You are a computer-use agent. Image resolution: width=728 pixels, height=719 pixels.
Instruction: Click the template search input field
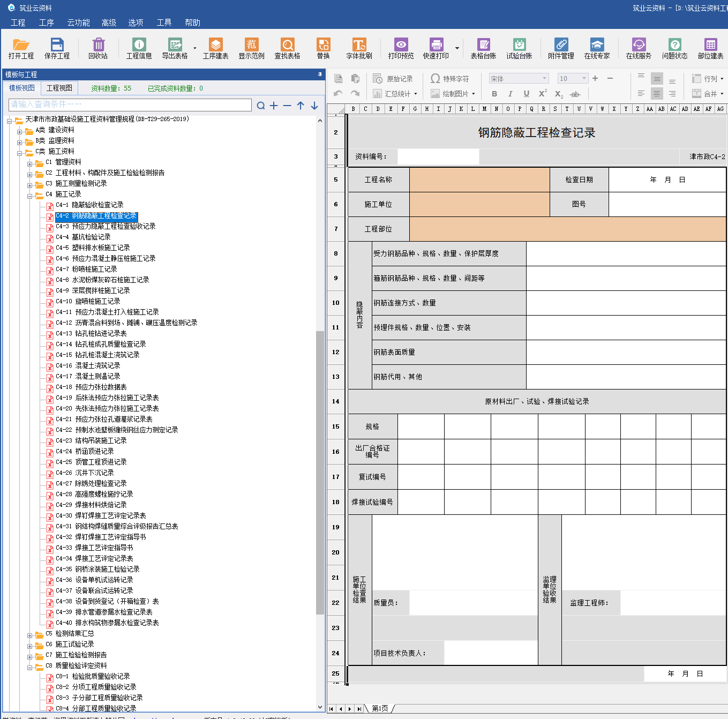coord(130,104)
